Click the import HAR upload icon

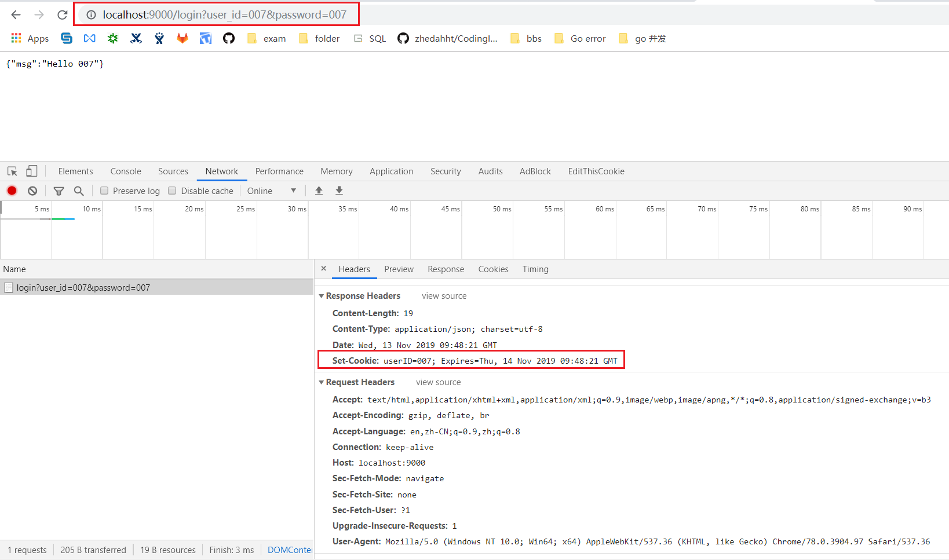[x=319, y=191]
